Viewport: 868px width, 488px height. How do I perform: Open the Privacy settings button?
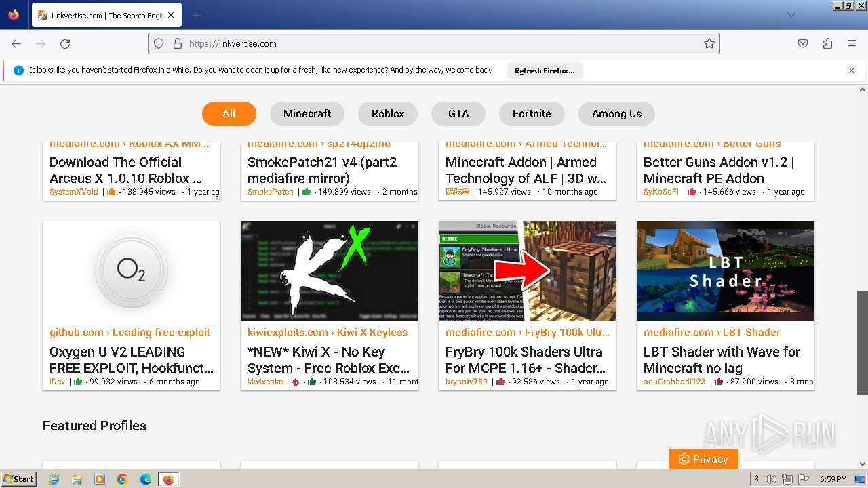[x=703, y=459]
